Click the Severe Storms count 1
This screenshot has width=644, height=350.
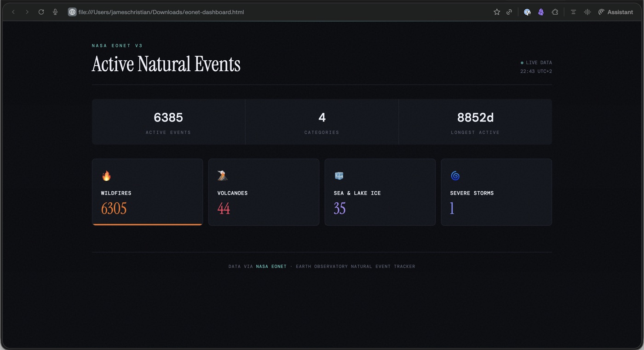point(452,209)
